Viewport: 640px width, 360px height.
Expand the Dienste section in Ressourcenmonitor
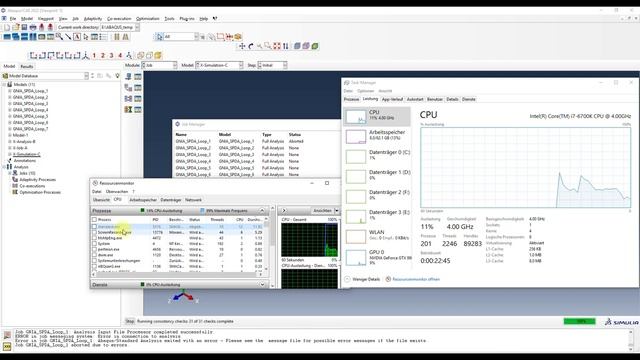[x=262, y=284]
